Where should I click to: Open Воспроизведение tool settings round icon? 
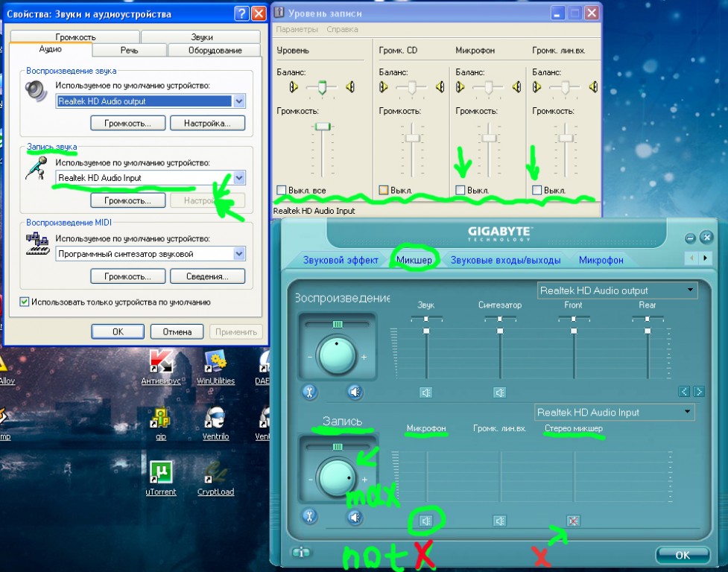coord(310,392)
